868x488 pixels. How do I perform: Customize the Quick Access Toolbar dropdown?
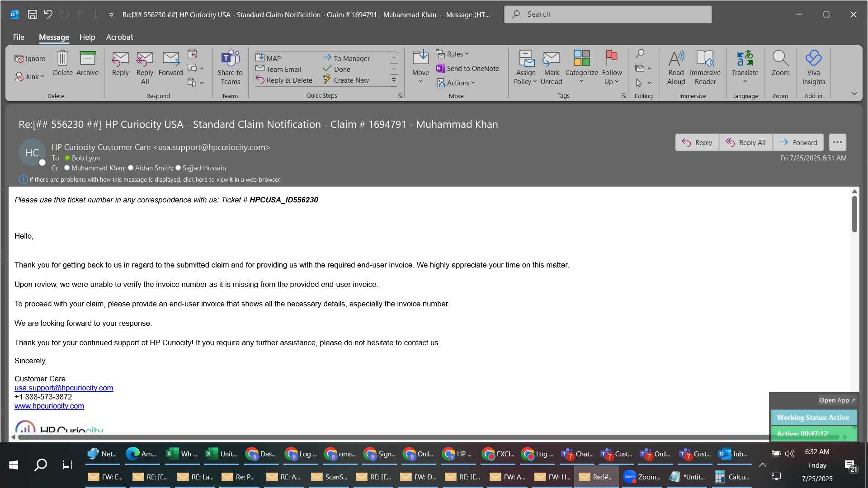pyautogui.click(x=111, y=15)
